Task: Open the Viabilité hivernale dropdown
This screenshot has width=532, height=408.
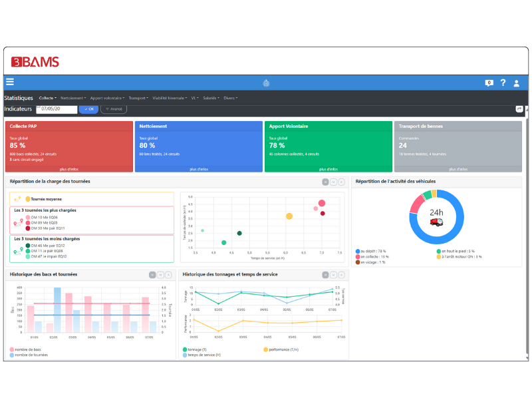Action: pyautogui.click(x=170, y=98)
